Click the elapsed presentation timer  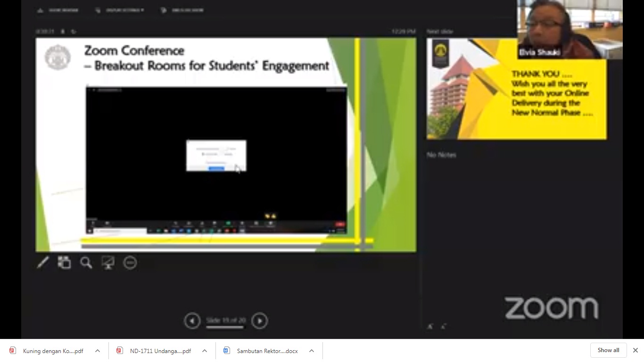[45, 32]
